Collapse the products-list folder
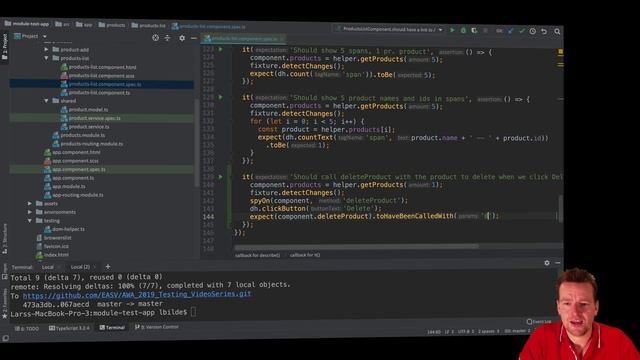The height and width of the screenshot is (360, 640). click(x=46, y=58)
